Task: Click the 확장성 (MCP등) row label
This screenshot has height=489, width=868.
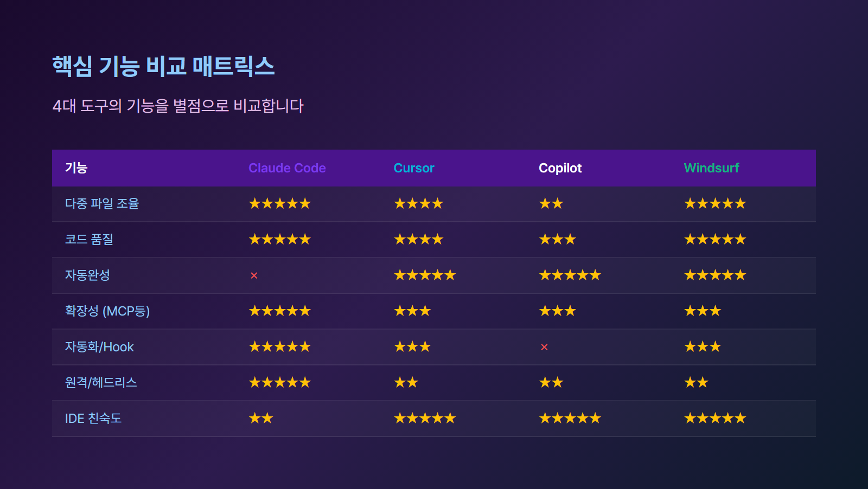Action: [107, 311]
